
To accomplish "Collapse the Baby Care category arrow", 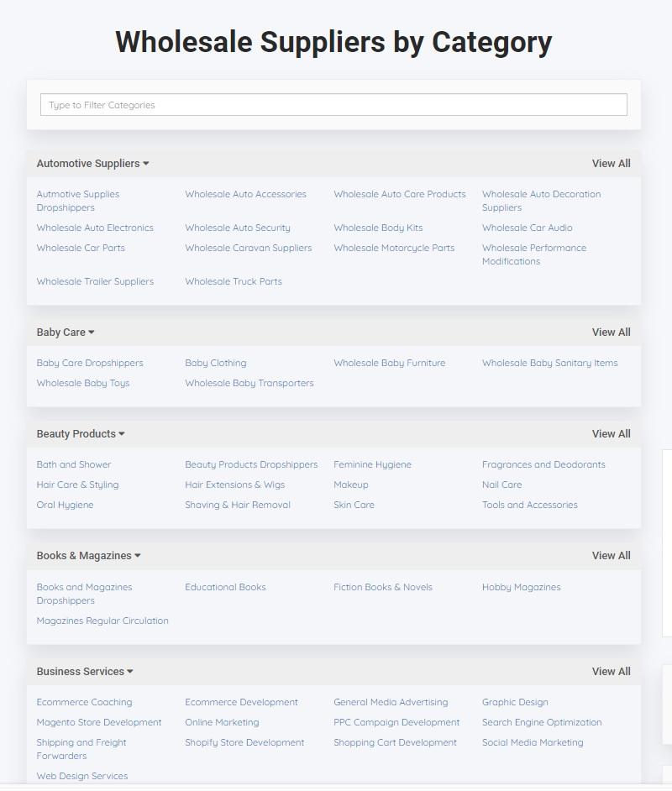I will click(x=92, y=333).
